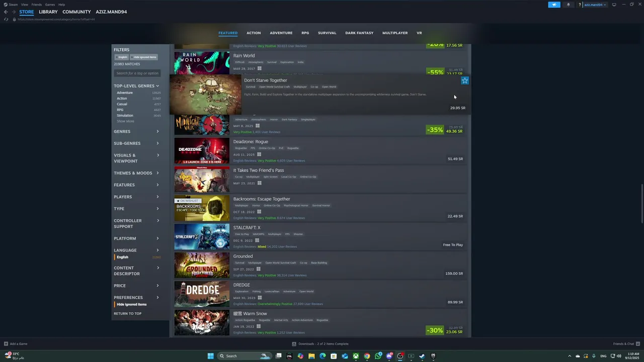Screen dimensions: 644x362
Task: Reload the Steam store page
Action: pyautogui.click(x=6, y=19)
